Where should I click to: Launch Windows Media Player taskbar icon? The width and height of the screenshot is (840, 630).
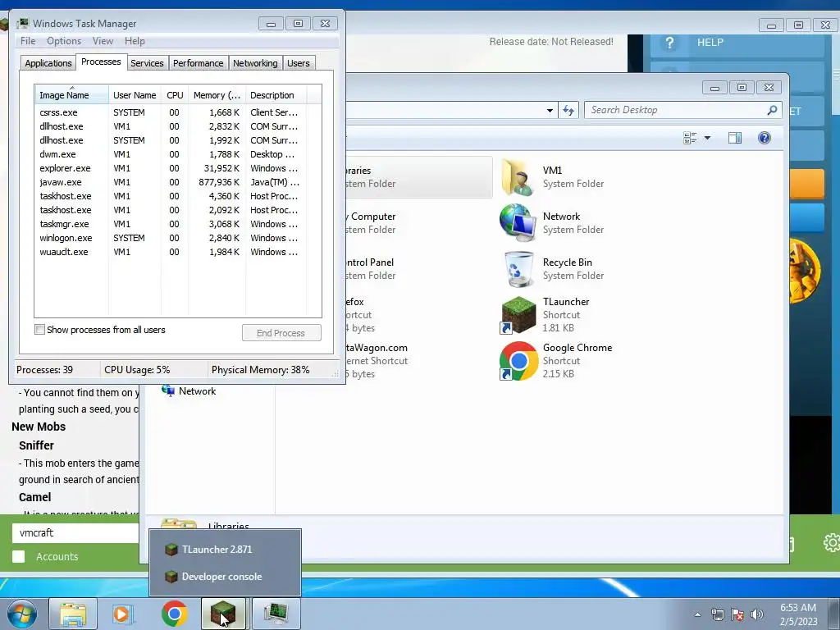pos(122,614)
